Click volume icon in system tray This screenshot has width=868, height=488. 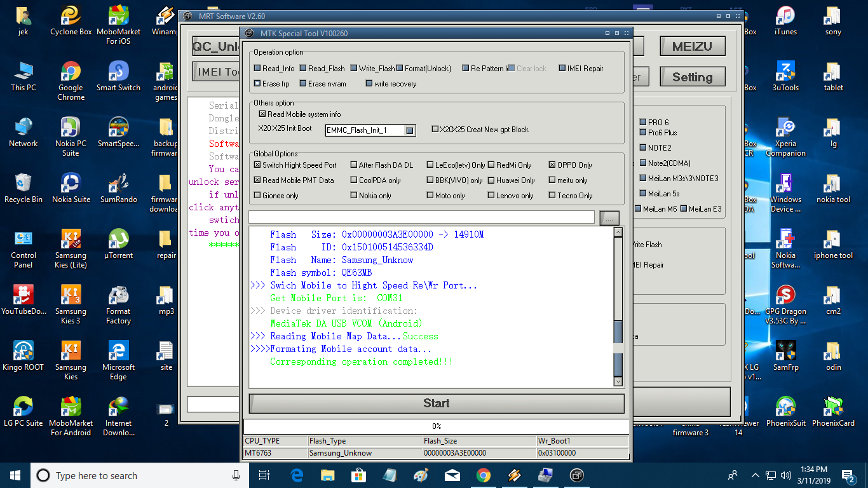tap(786, 475)
